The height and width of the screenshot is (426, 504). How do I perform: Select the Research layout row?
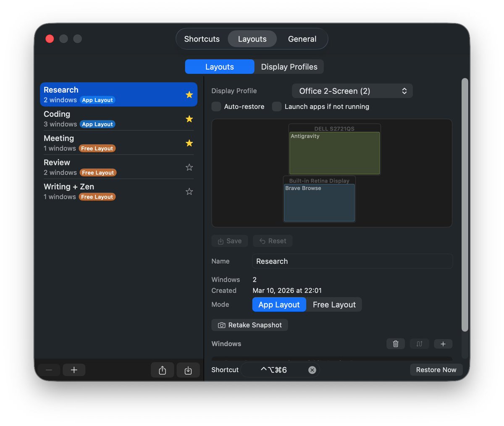point(119,94)
